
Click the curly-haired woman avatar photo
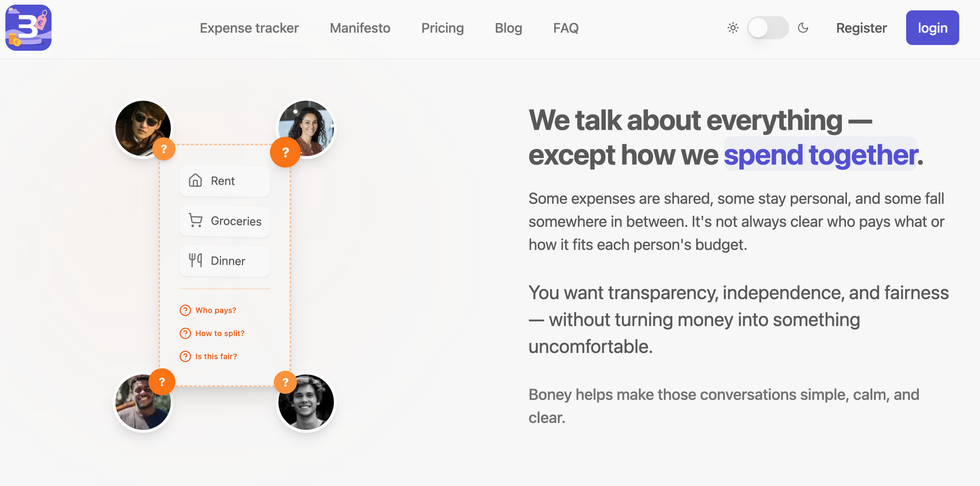310,123
